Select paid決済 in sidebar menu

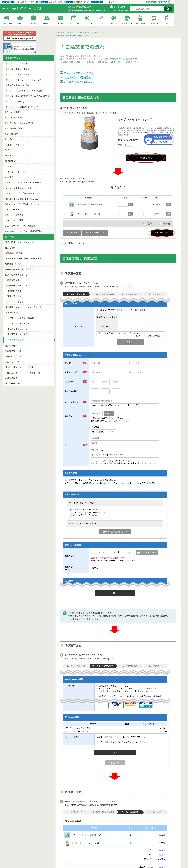tap(29, 177)
